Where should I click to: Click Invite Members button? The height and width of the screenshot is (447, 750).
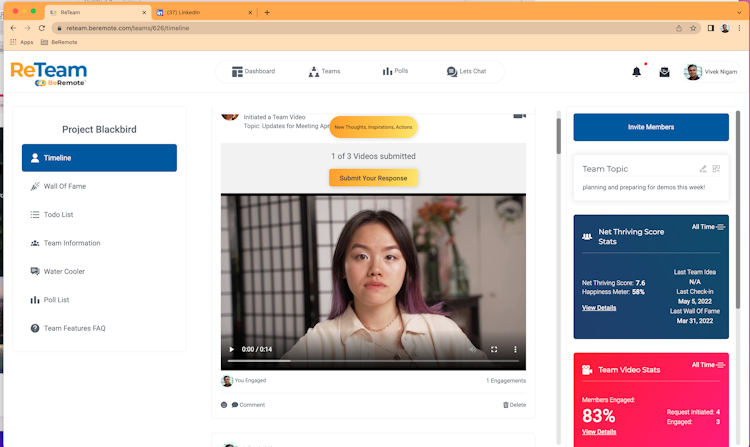651,127
